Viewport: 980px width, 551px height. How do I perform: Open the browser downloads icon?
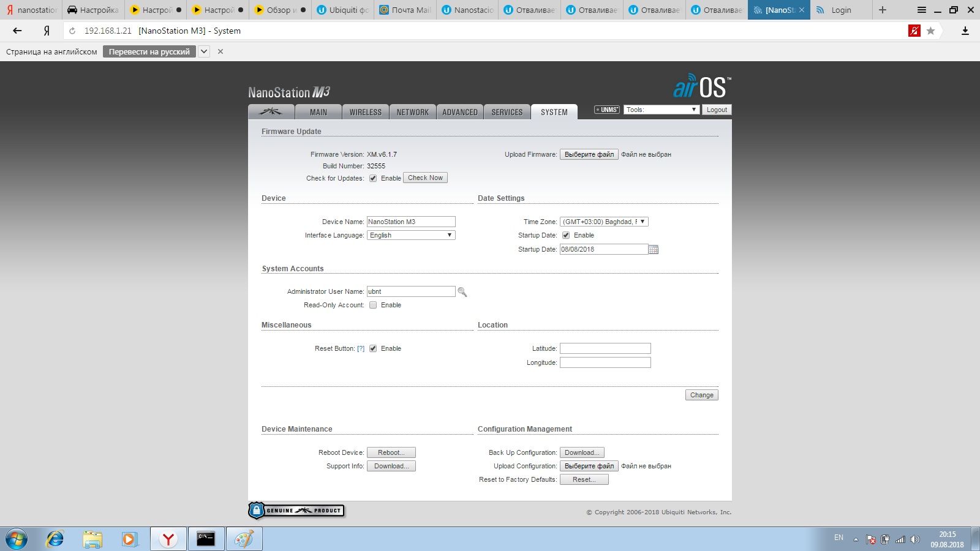pos(965,31)
